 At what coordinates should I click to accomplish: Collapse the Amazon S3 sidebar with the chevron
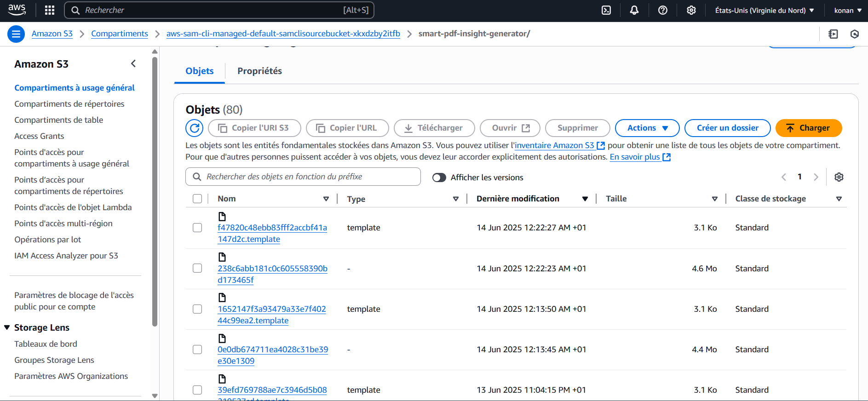tap(133, 64)
